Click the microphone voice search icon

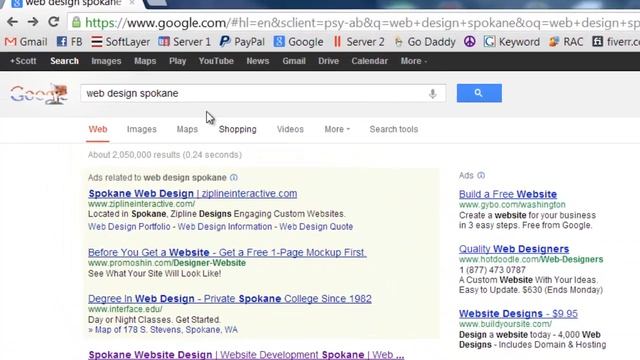click(433, 93)
